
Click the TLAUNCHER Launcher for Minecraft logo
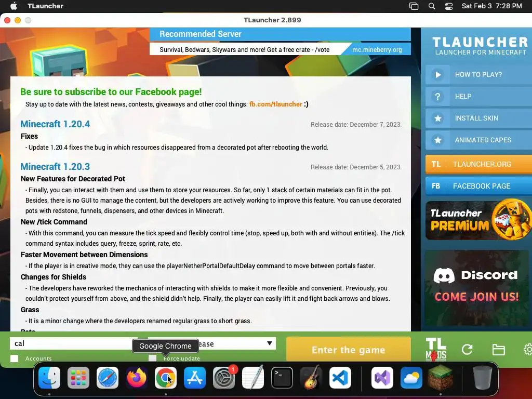(x=480, y=46)
